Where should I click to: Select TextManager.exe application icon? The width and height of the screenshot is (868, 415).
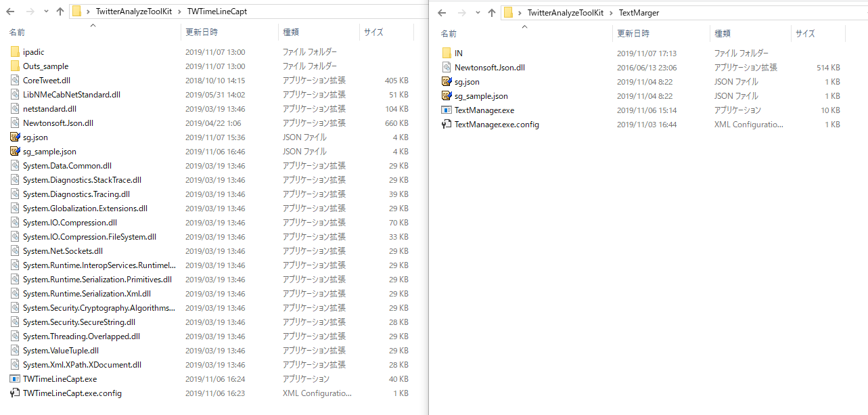(447, 110)
